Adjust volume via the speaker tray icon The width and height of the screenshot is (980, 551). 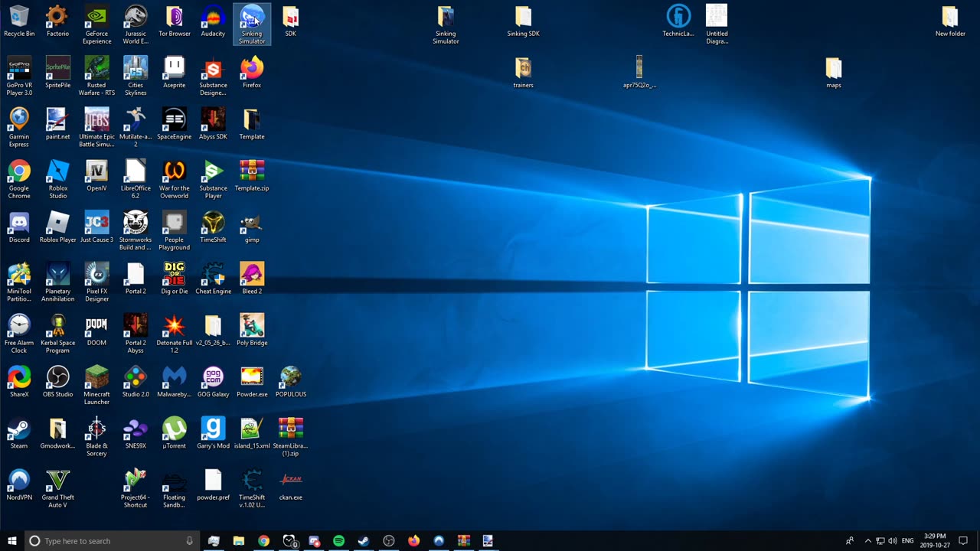tap(893, 541)
